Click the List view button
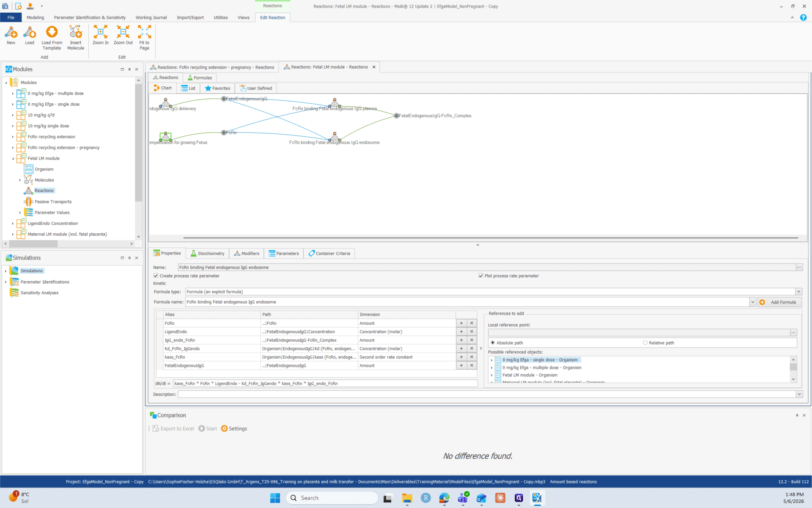Screen dimensions: 812x508 point(188,88)
